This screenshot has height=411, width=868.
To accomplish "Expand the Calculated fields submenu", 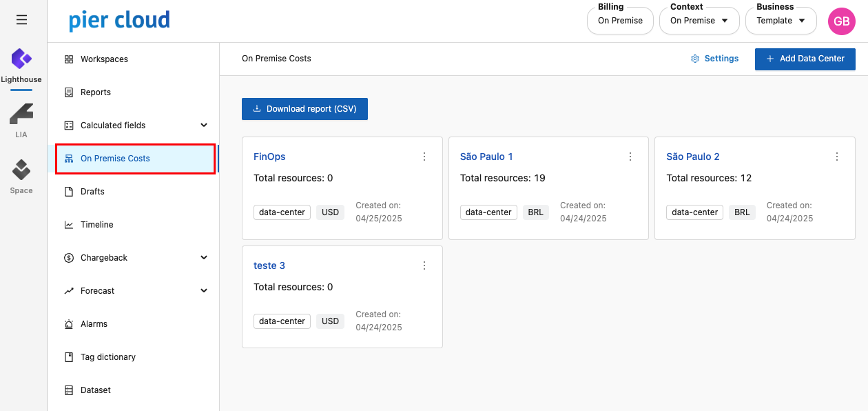I will (x=204, y=126).
